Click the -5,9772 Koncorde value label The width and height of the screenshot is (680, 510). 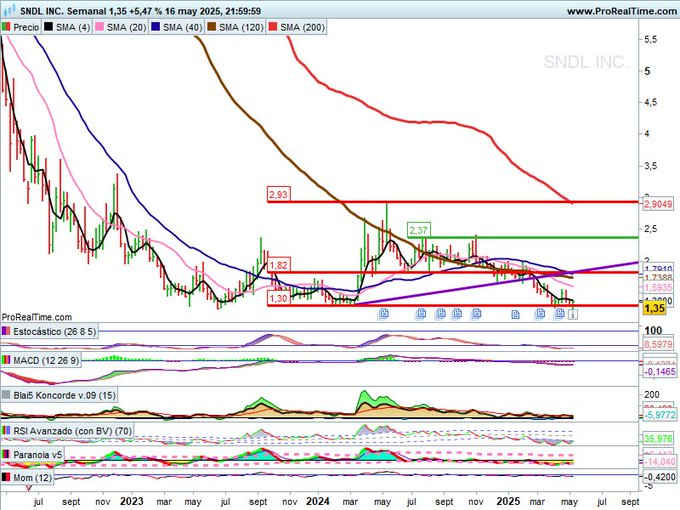(x=659, y=415)
